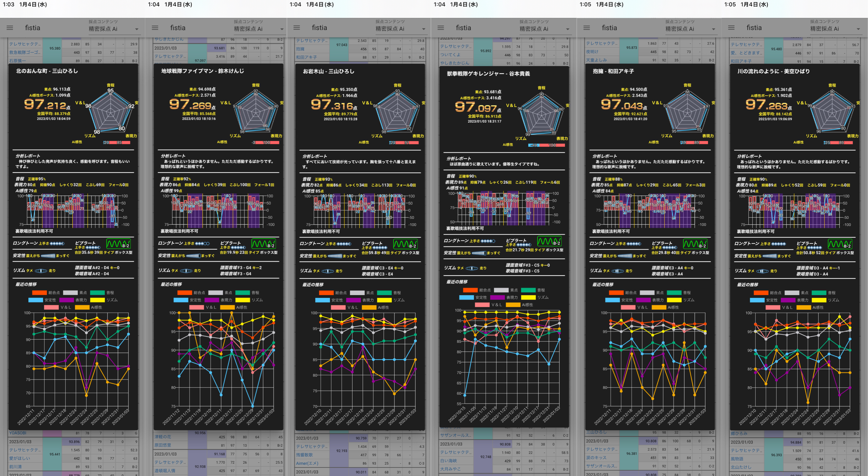Open hamburger menu above the 獣拳戦隊ゲキレンジャー panel
The image size is (868, 476).
pos(441,28)
